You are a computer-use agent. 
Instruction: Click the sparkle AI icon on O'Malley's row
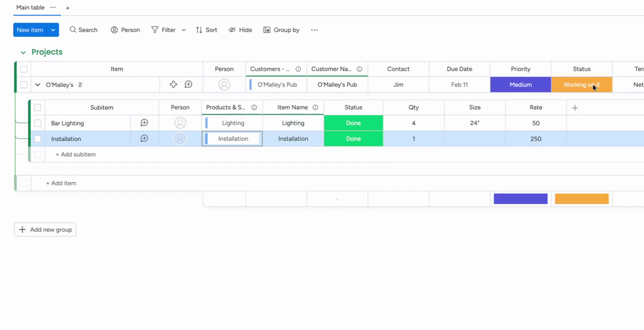[173, 84]
